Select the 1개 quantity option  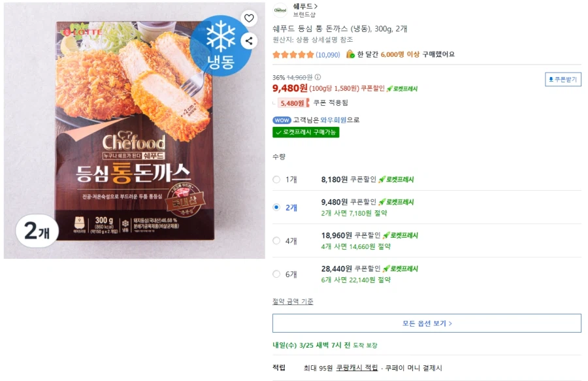[276, 180]
